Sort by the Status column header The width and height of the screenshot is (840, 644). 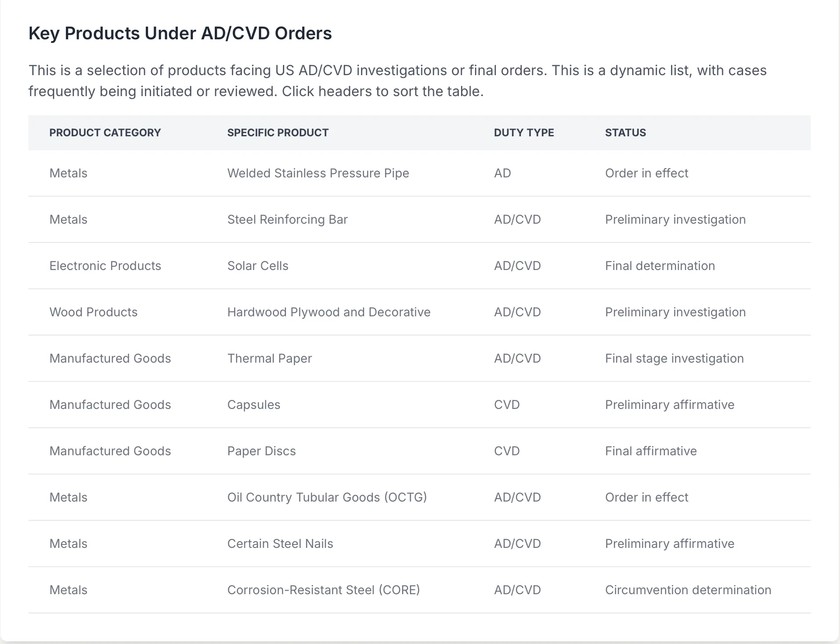(625, 133)
